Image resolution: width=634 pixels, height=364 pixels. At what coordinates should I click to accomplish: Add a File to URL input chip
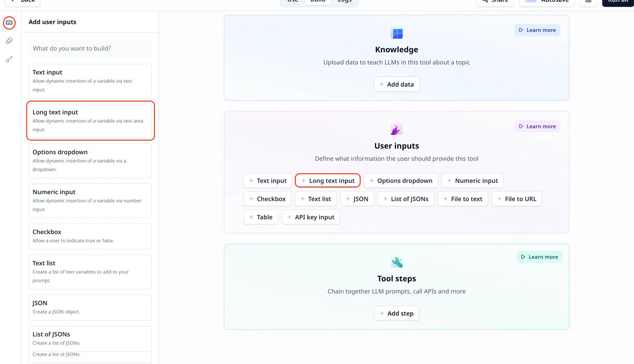[517, 199]
